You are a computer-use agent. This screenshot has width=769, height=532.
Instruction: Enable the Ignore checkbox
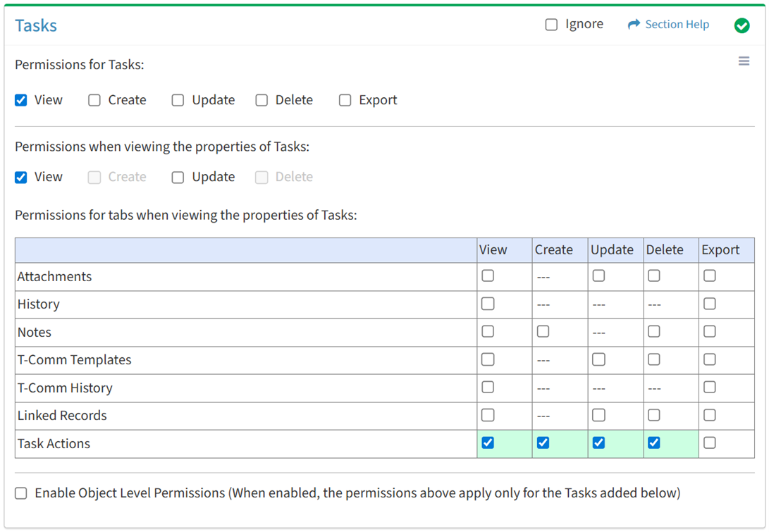551,25
